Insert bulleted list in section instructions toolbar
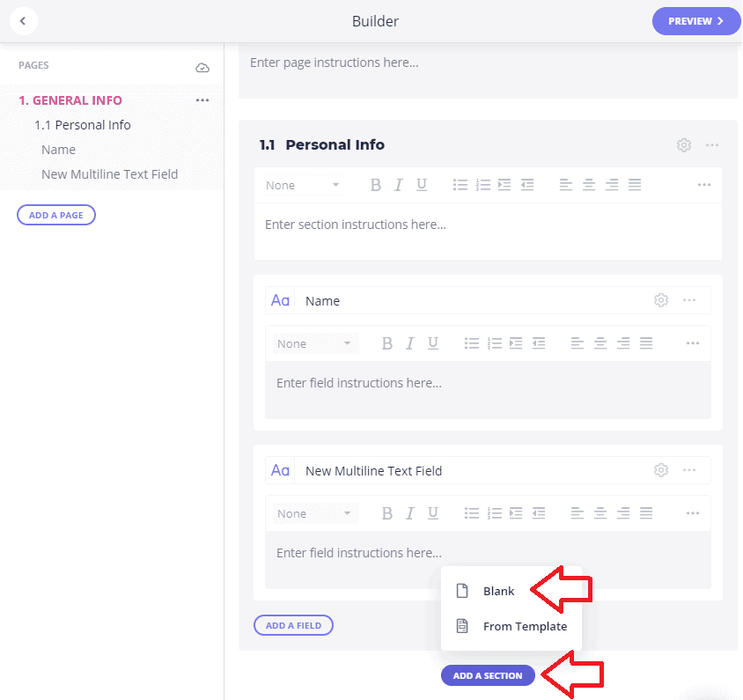Screen dimensions: 743x700 (460, 185)
